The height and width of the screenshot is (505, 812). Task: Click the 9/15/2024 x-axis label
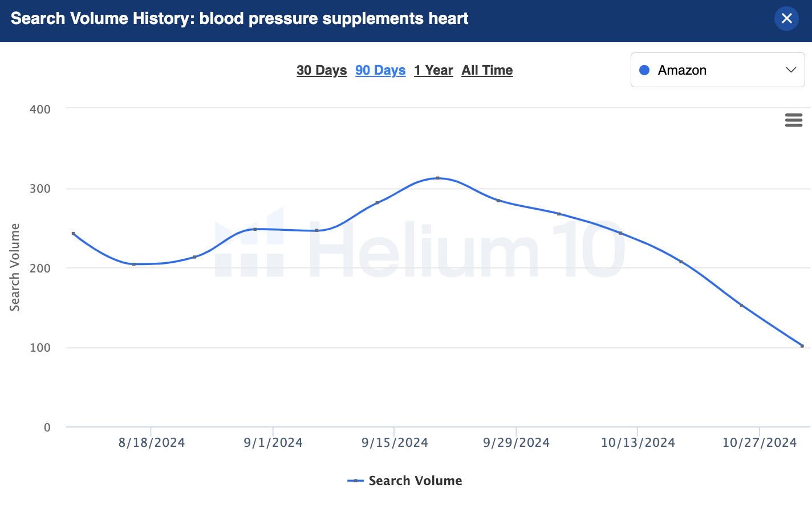pyautogui.click(x=395, y=443)
